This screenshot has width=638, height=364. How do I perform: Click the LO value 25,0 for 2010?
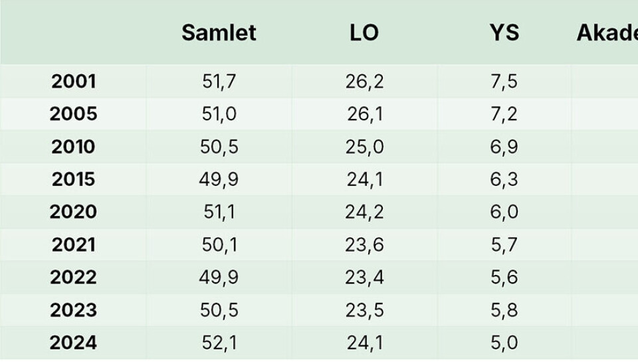point(364,146)
